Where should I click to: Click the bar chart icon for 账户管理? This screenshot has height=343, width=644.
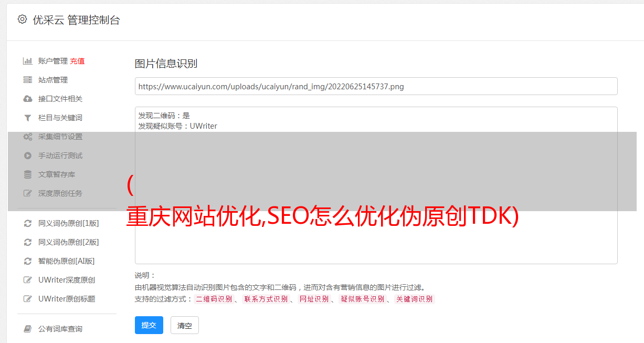pyautogui.click(x=28, y=61)
